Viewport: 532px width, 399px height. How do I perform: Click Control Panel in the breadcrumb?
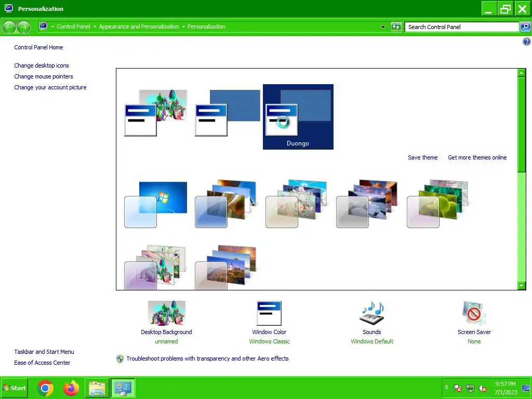(73, 26)
